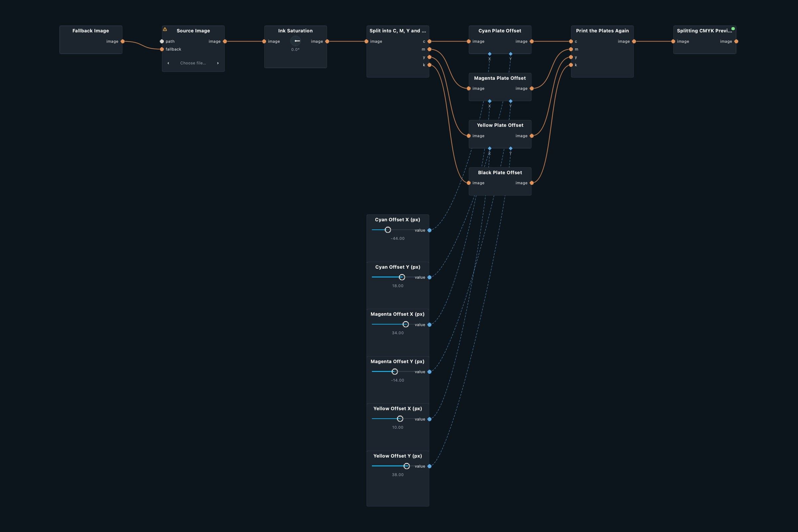Click the image input port of Splitting CMYK Preview
Image resolution: width=798 pixels, height=532 pixels.
point(673,41)
